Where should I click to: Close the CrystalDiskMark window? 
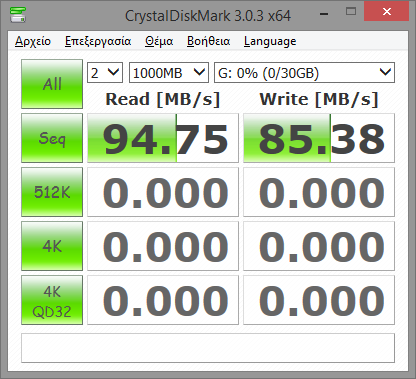[387, 11]
